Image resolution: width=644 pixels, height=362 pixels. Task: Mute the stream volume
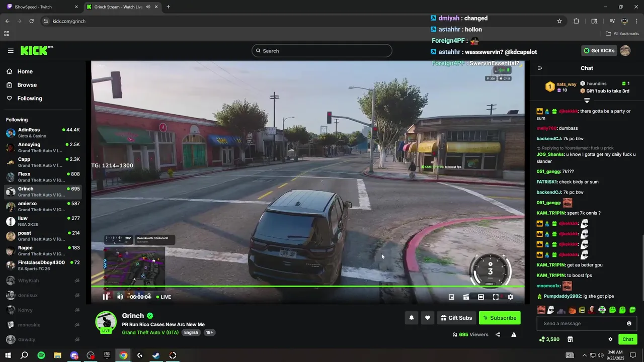click(x=120, y=297)
